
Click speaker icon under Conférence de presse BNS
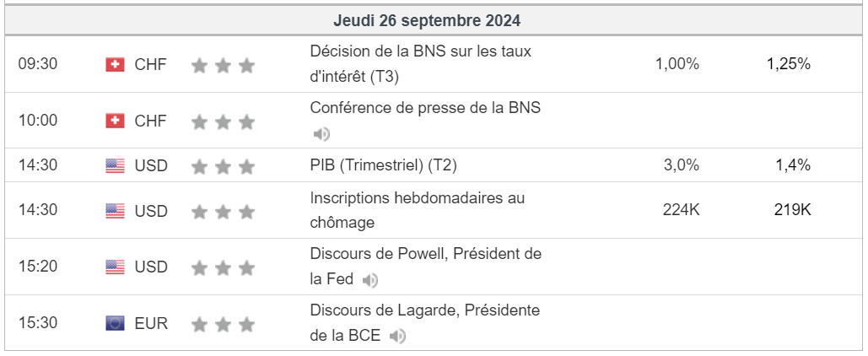click(x=321, y=134)
